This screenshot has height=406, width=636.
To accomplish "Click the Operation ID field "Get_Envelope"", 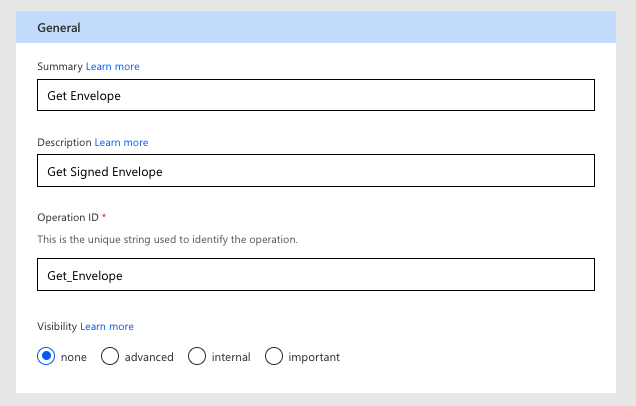I will 316,275.
